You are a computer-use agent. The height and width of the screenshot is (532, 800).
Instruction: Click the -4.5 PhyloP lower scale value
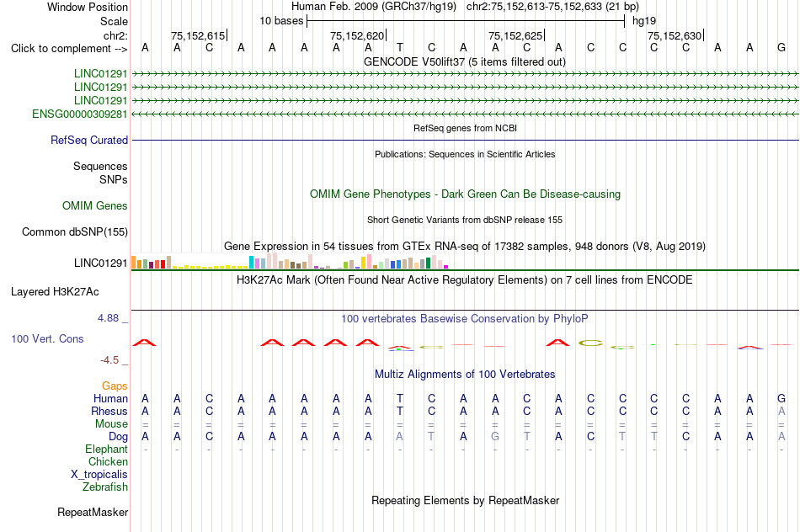pos(109,360)
